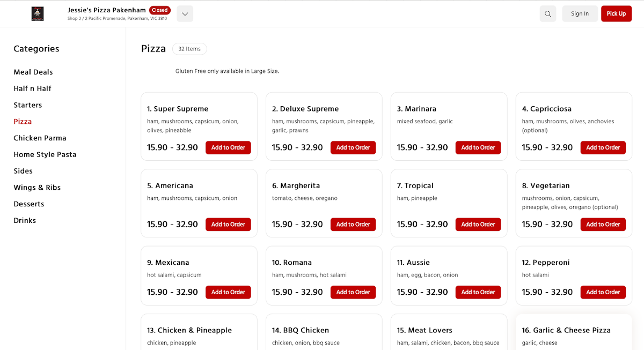This screenshot has height=350, width=644.
Task: Add Romana pizza to order
Action: (353, 292)
